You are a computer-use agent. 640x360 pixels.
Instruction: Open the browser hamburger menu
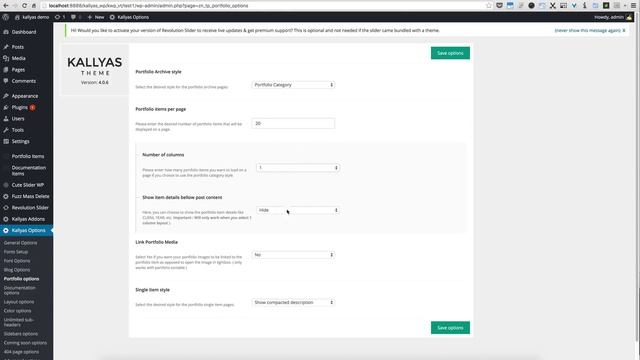[633, 6]
